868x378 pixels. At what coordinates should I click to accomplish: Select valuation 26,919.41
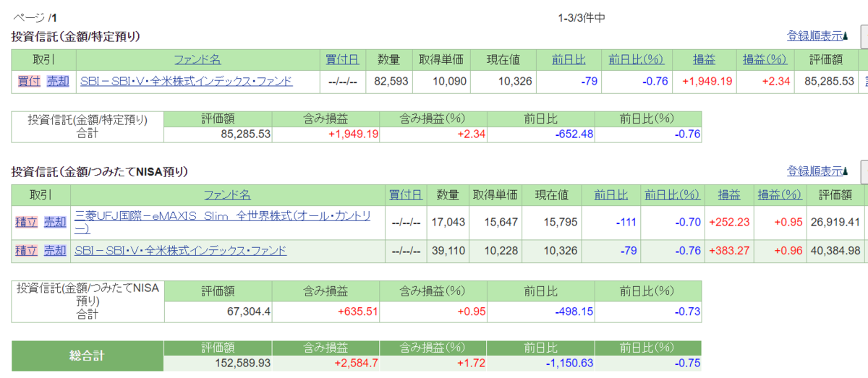click(836, 222)
